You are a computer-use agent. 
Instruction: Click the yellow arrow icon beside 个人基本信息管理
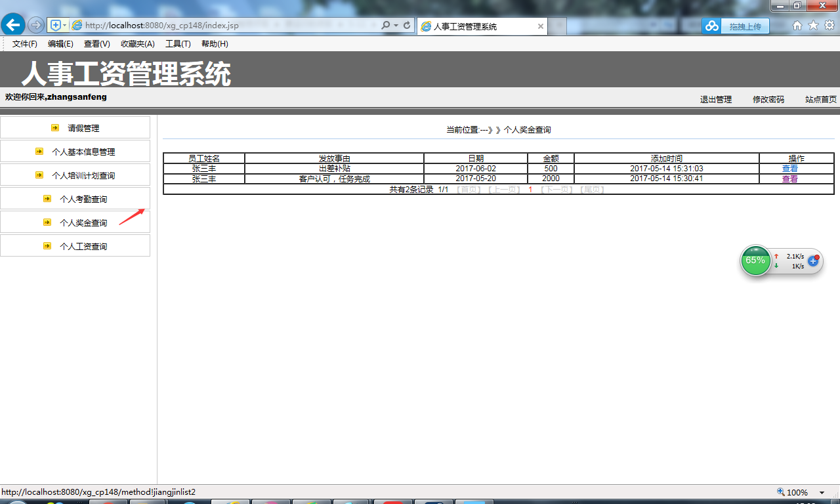39,152
